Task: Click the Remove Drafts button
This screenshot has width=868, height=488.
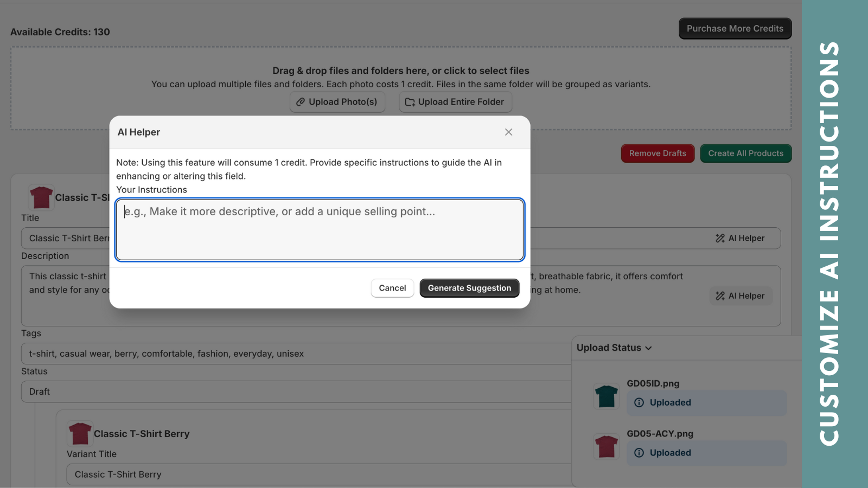Action: click(658, 153)
